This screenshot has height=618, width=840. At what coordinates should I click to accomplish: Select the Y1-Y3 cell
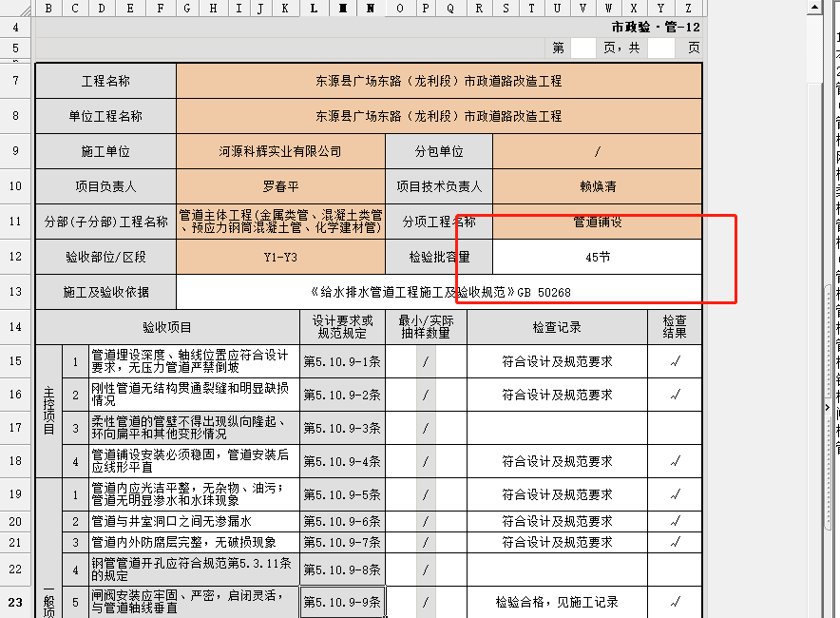[x=280, y=257]
